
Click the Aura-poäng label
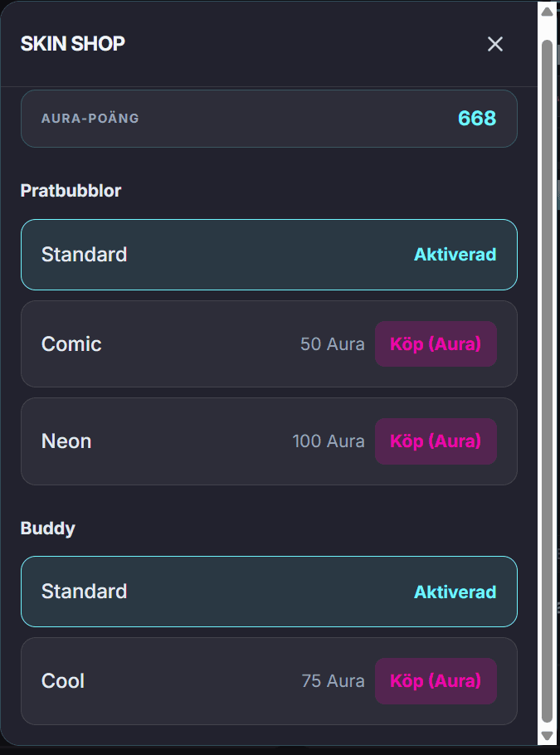(x=90, y=119)
